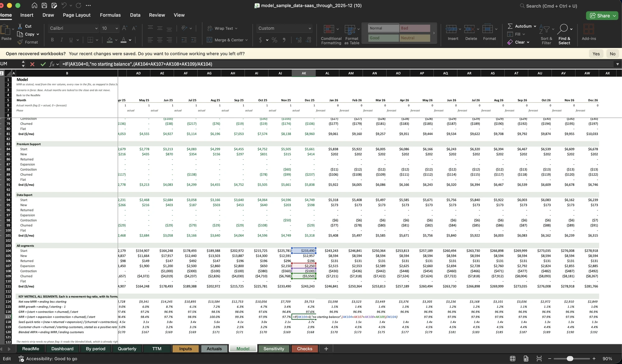Open the Custom number format dropdown
622x364 pixels.
[310, 28]
